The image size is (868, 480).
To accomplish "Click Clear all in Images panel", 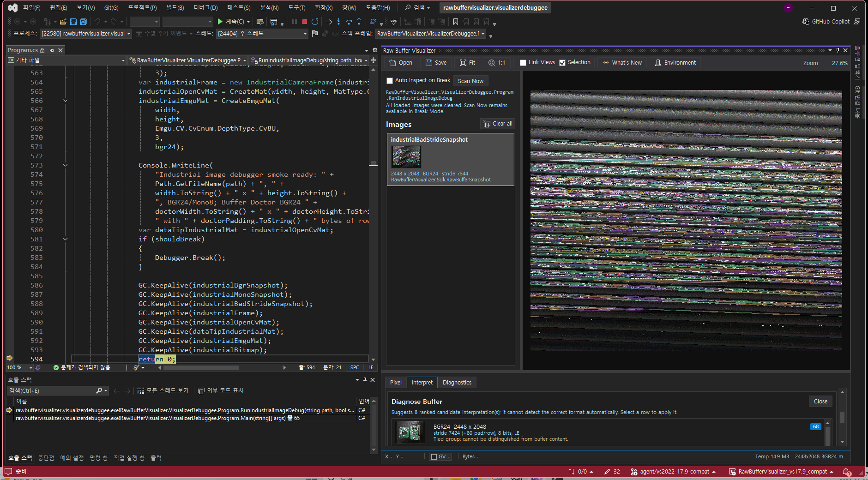I will (x=498, y=124).
